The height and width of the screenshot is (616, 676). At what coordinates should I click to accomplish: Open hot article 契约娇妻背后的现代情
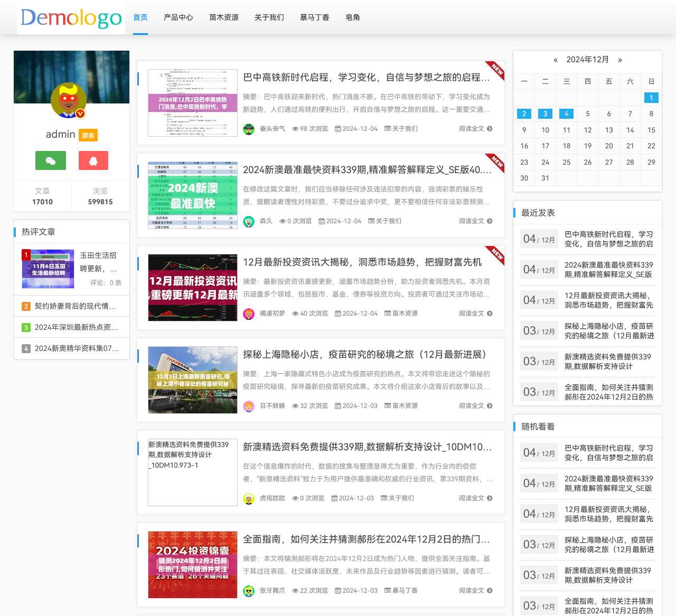(75, 306)
